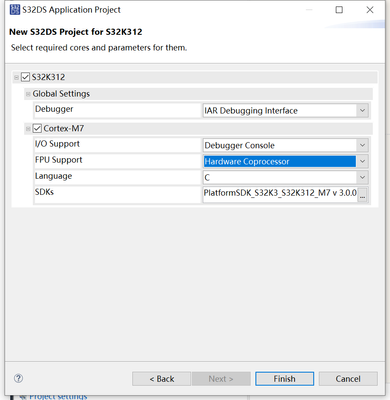Open the I/O Support dropdown arrow
This screenshot has width=390, height=400.
coord(362,145)
